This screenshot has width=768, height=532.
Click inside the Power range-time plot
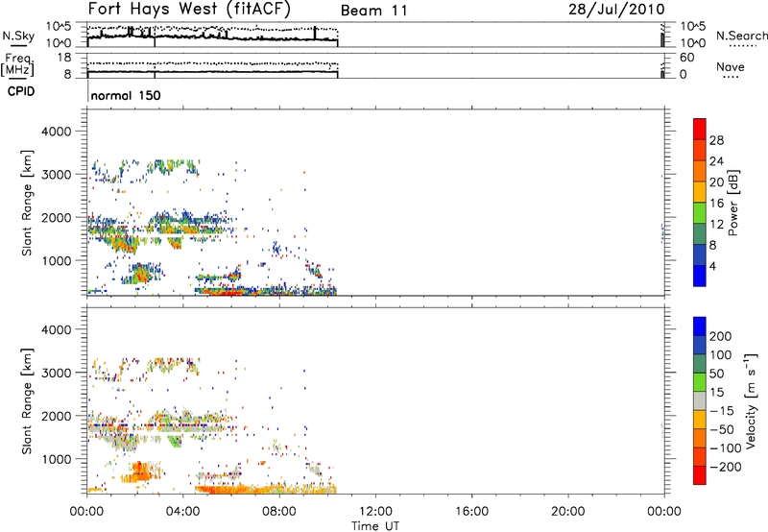(375, 203)
